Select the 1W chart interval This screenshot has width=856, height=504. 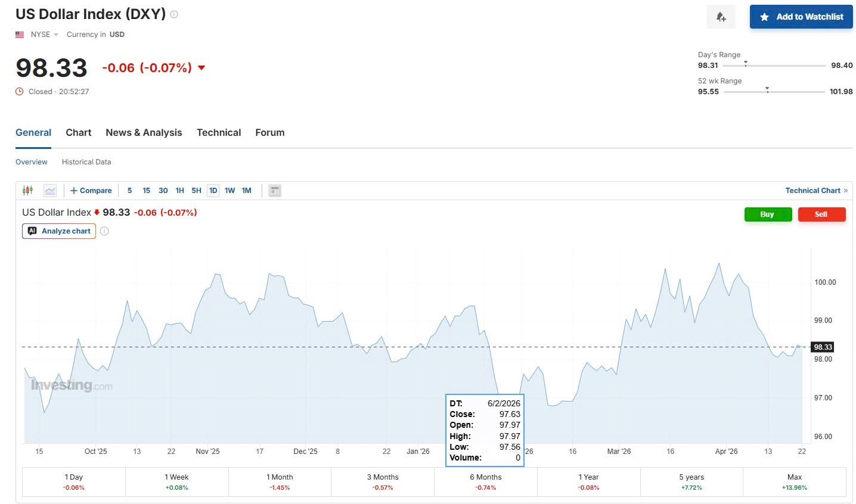click(229, 191)
